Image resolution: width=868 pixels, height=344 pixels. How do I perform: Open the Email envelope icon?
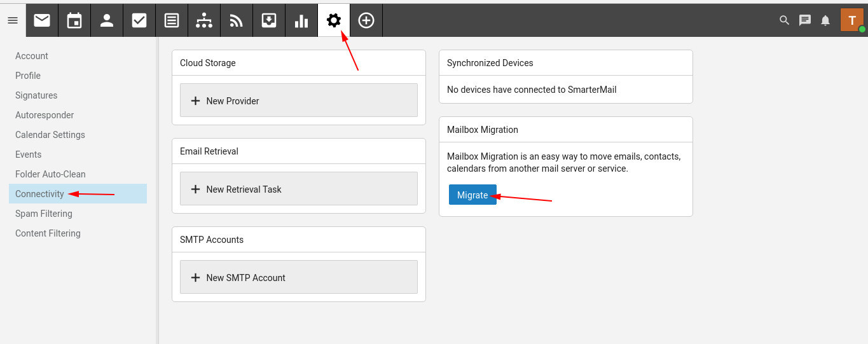click(x=42, y=20)
